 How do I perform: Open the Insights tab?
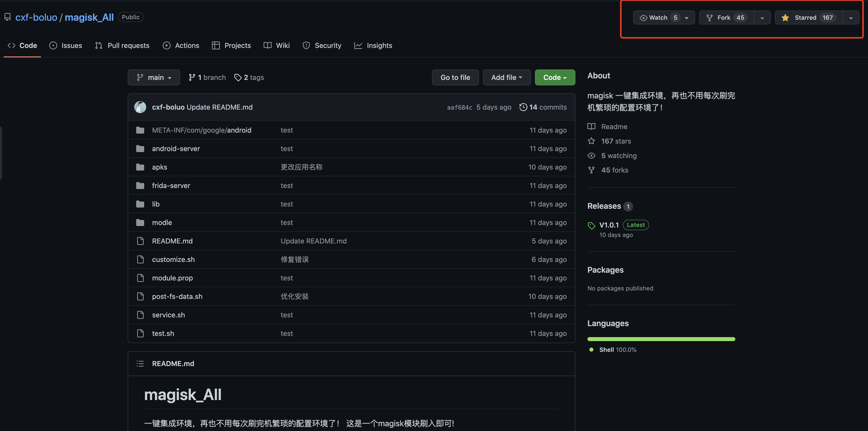tap(373, 45)
